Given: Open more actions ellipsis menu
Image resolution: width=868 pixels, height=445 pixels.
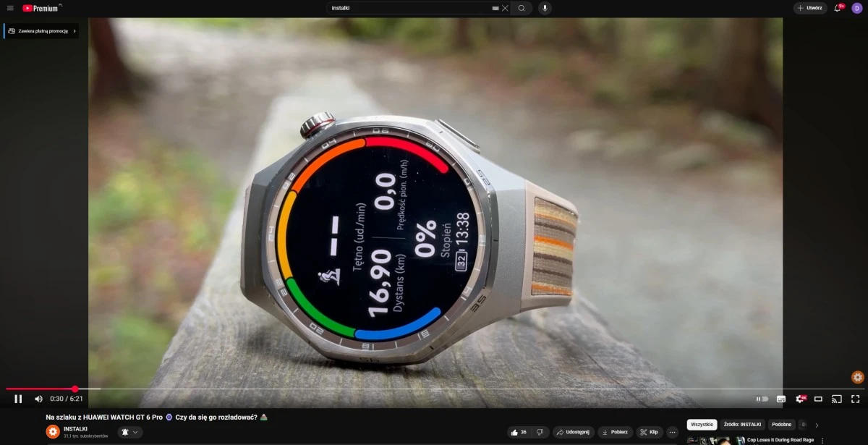Looking at the screenshot, I should click(673, 432).
